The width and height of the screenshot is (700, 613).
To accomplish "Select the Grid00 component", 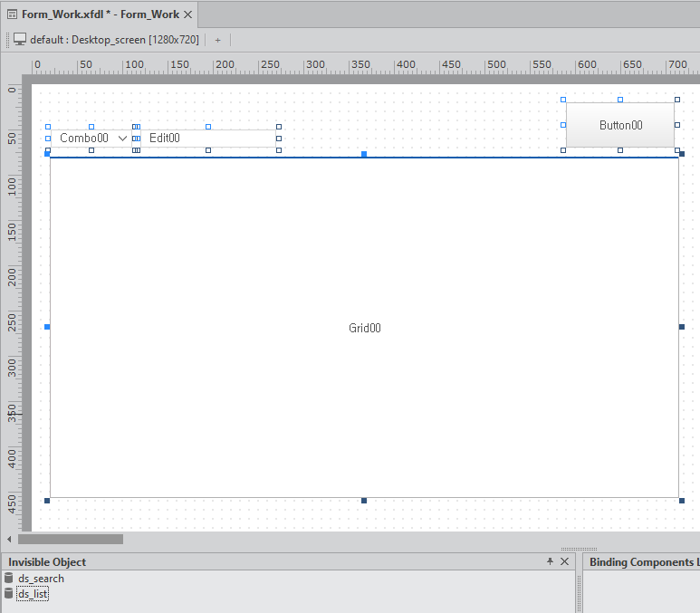I will coord(364,328).
